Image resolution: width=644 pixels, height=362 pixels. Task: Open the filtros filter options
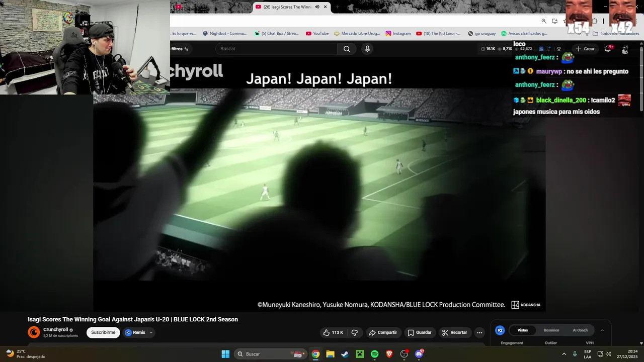coord(180,49)
